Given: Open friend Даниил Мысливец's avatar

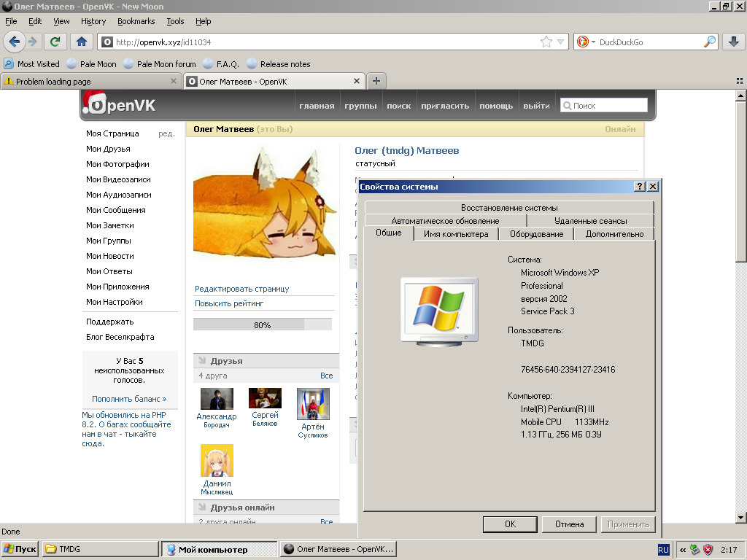Looking at the screenshot, I should point(217,461).
